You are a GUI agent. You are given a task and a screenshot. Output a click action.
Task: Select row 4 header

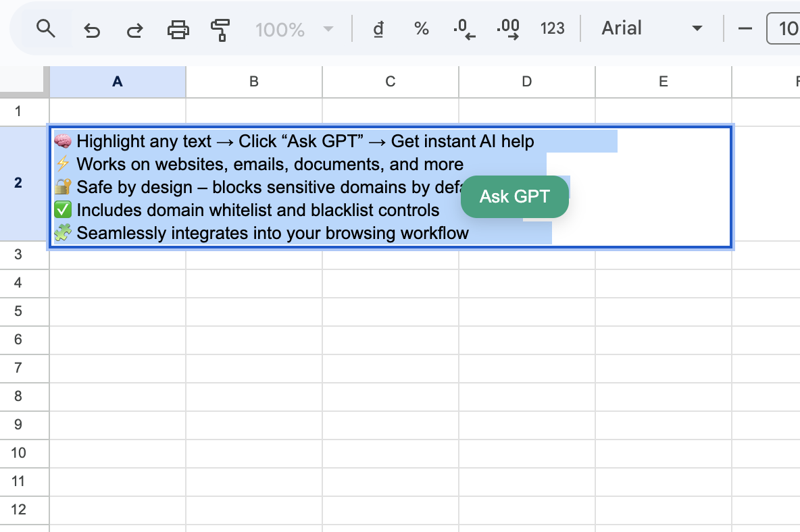(x=24, y=283)
